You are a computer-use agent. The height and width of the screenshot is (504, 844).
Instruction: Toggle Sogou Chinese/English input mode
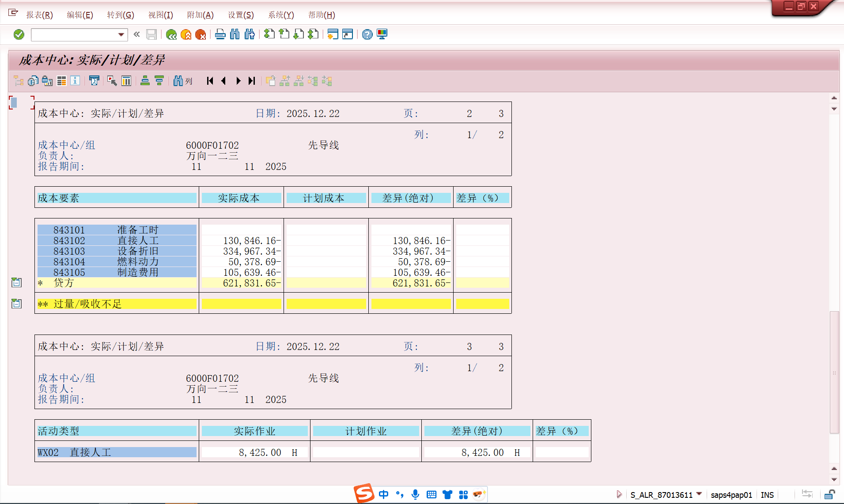[x=383, y=494]
